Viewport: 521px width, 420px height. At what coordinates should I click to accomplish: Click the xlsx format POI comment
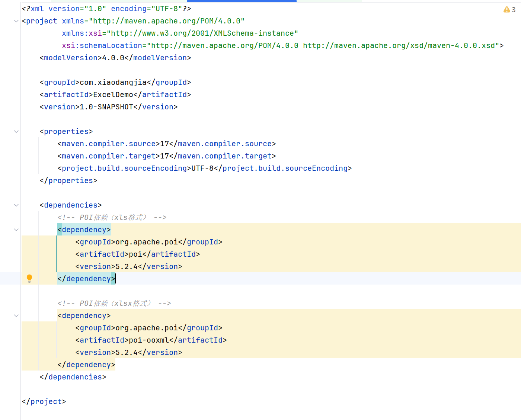114,303
